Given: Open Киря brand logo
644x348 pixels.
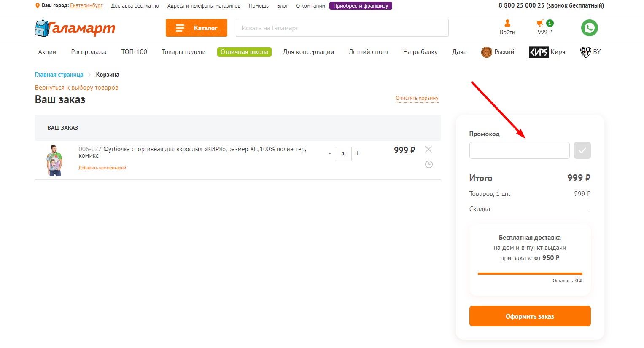Looking at the screenshot, I should click(x=547, y=52).
